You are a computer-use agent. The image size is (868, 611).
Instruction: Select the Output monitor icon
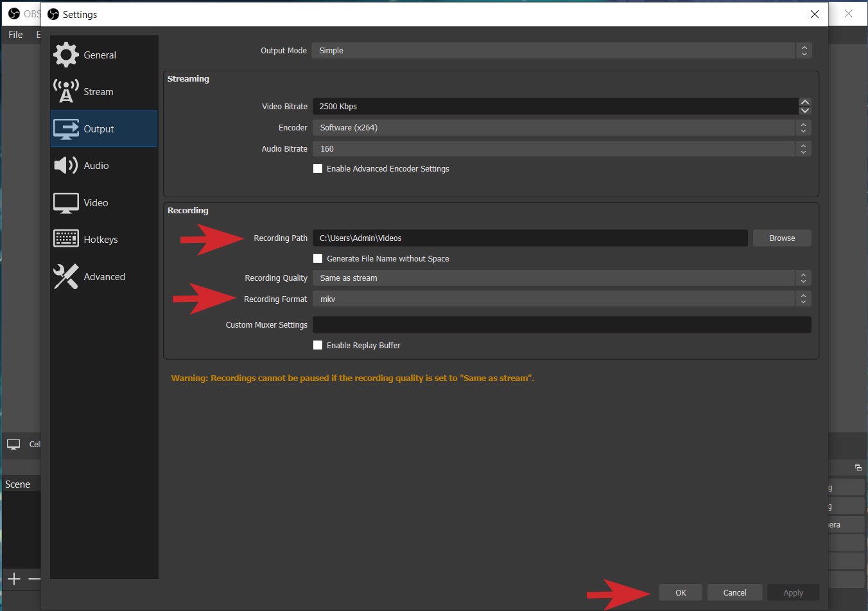pyautogui.click(x=65, y=129)
